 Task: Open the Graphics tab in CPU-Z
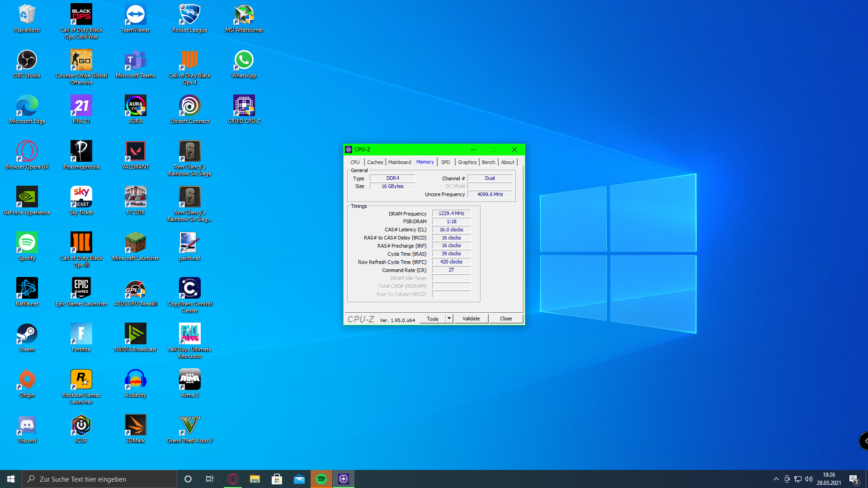(x=467, y=162)
